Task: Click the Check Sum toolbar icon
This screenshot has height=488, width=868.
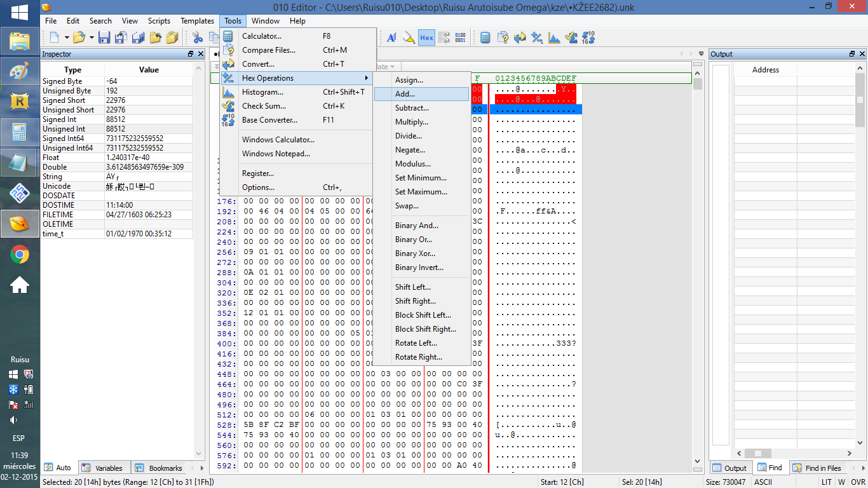Action: pyautogui.click(x=571, y=37)
